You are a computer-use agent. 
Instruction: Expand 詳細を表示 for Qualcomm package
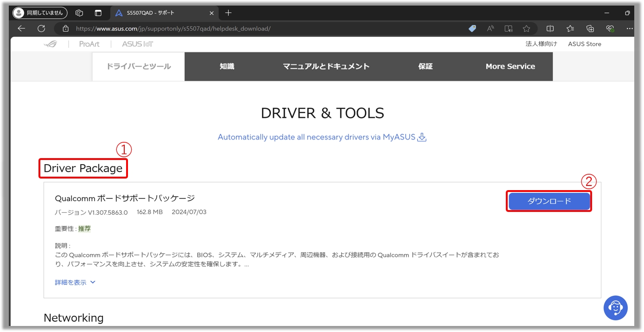click(75, 282)
